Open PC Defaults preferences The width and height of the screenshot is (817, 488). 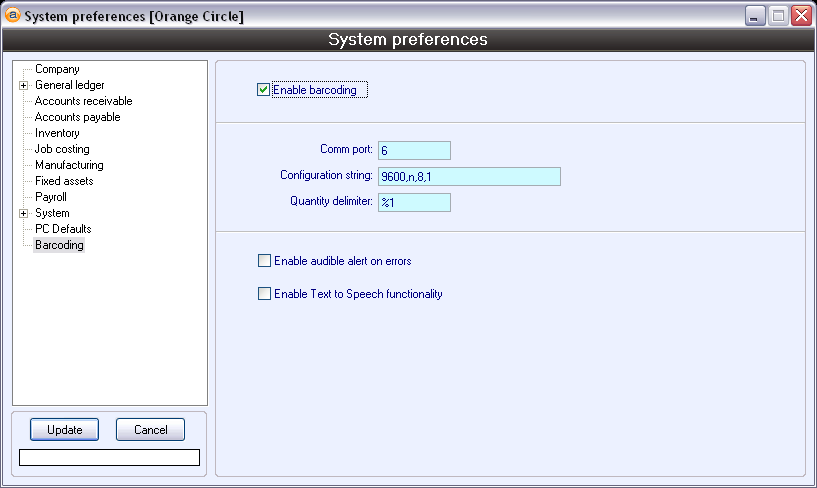[x=63, y=229]
